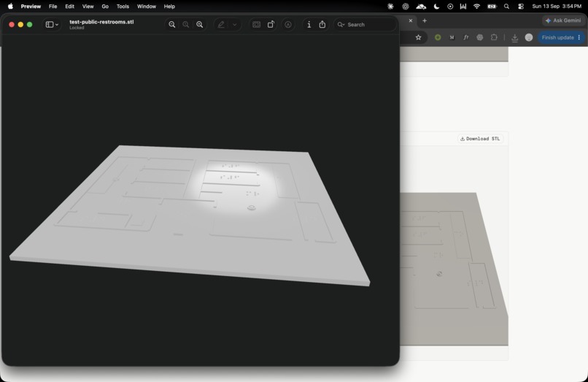
Task: Open the battery status menu
Action: 492,7
